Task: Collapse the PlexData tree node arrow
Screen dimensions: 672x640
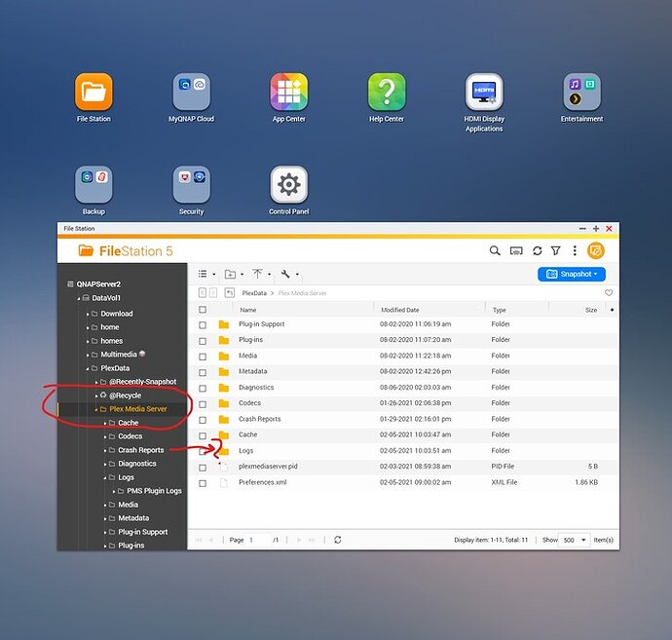Action: pos(88,368)
